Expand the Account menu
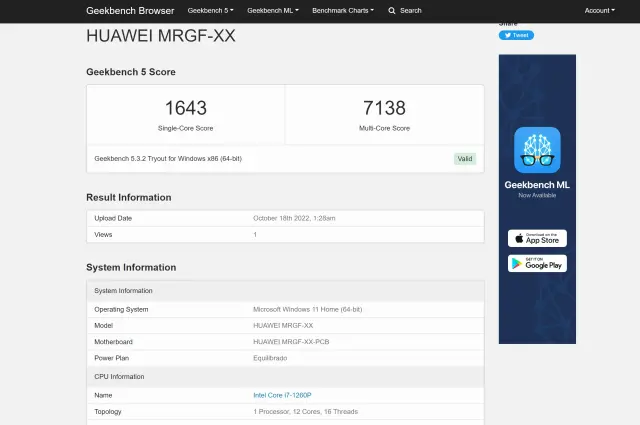640x425 pixels. coord(599,10)
